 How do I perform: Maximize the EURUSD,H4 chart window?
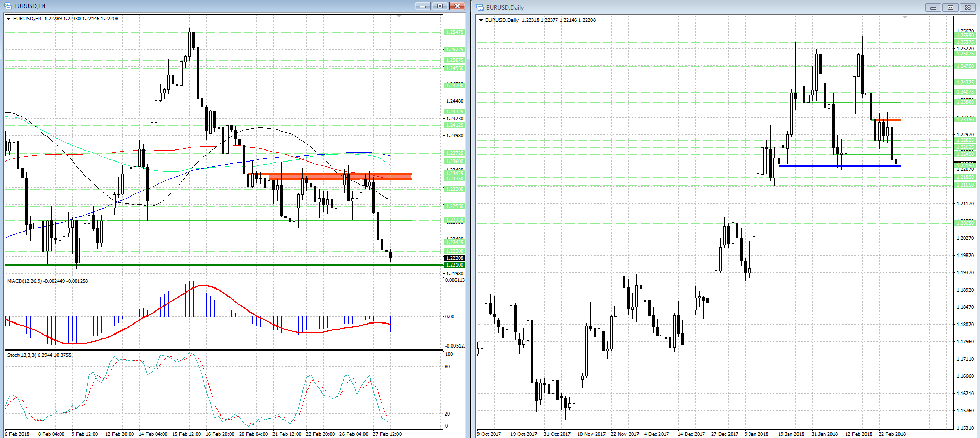tap(440, 6)
